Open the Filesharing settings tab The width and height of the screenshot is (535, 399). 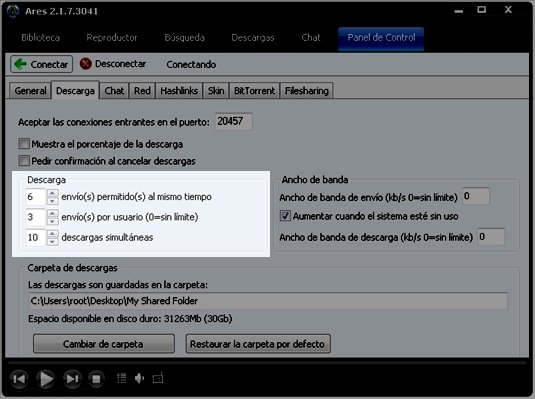(307, 91)
